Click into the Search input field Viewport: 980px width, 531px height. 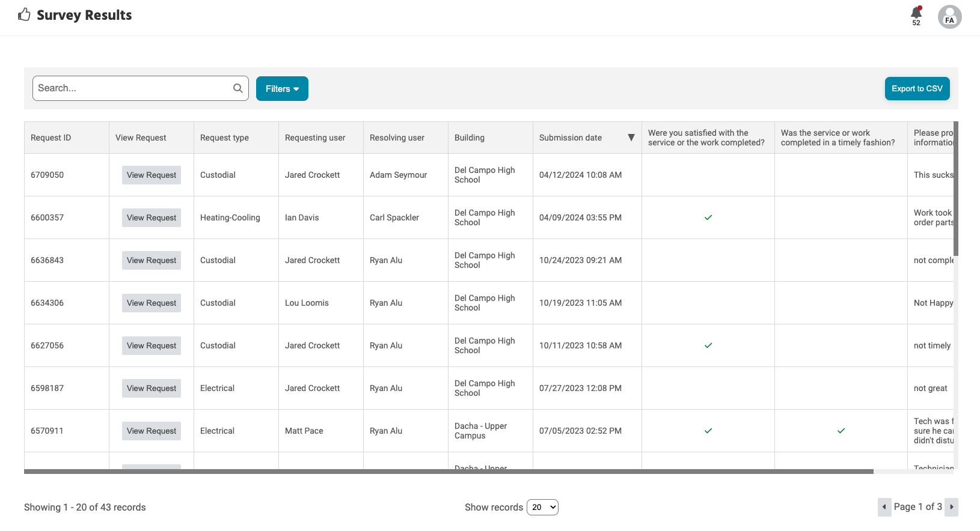(x=132, y=88)
